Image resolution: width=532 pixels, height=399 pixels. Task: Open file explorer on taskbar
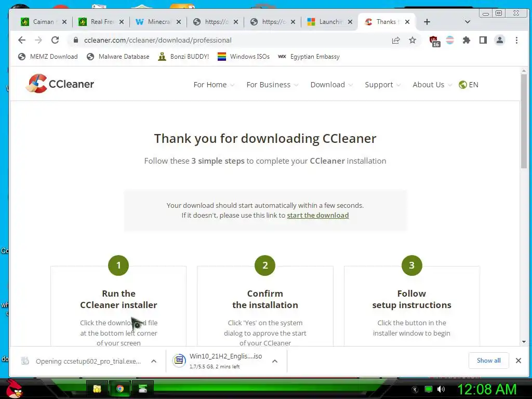97,389
